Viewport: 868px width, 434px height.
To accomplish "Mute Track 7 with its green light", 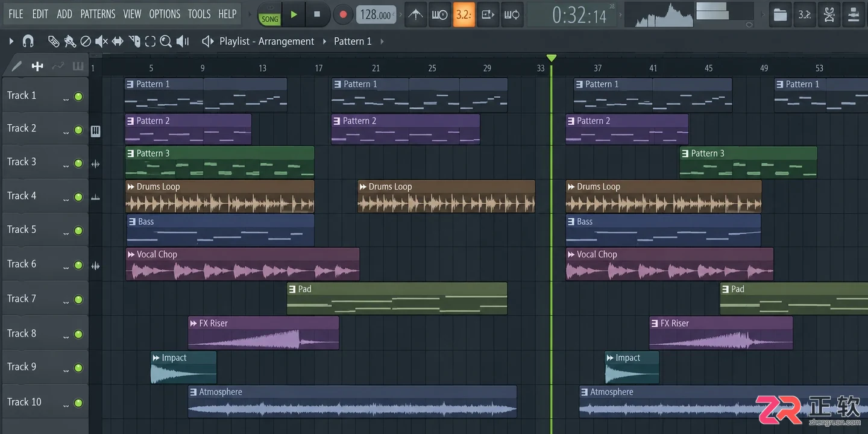I will click(78, 300).
